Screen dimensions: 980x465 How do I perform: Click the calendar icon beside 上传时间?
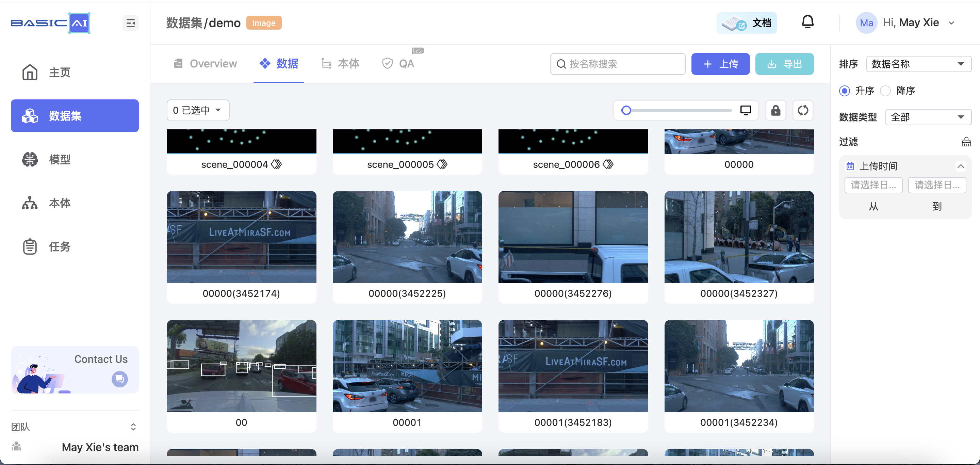[x=850, y=166]
